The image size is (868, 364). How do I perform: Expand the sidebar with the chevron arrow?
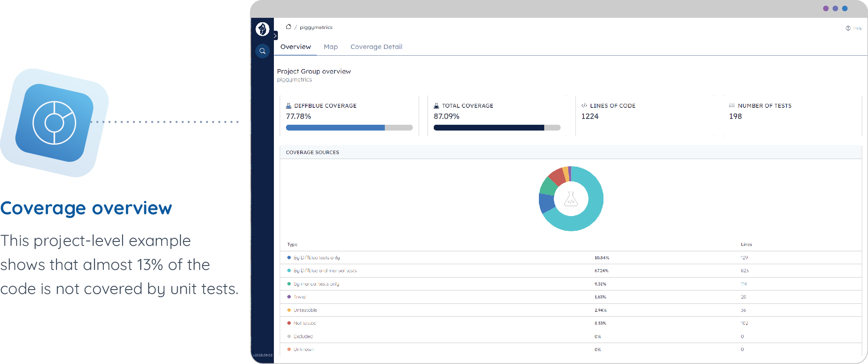[275, 36]
